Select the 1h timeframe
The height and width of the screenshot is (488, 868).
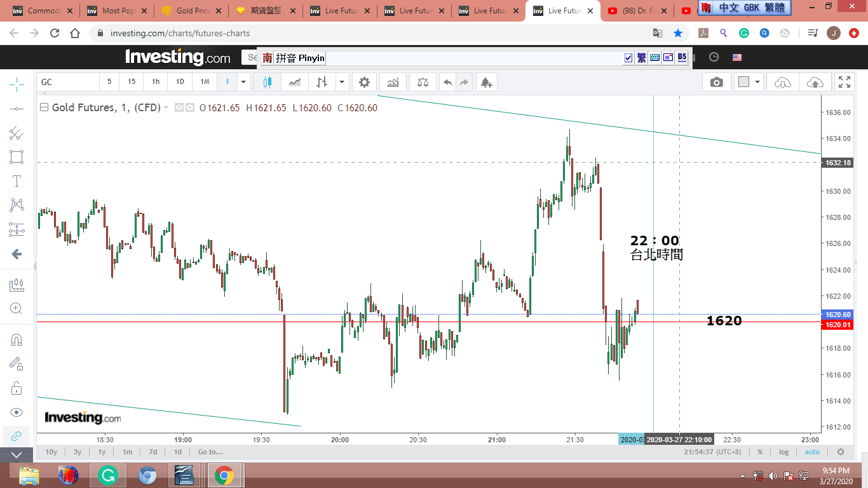coord(156,82)
